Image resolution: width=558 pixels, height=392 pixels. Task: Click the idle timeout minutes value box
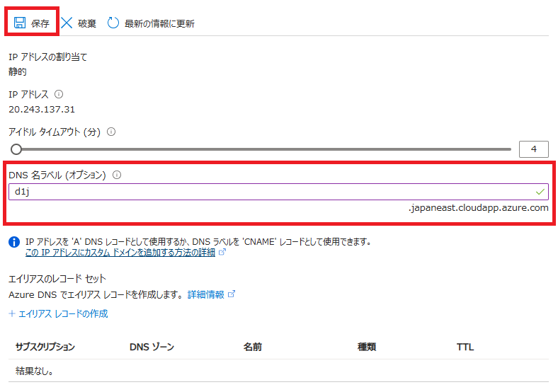click(533, 149)
